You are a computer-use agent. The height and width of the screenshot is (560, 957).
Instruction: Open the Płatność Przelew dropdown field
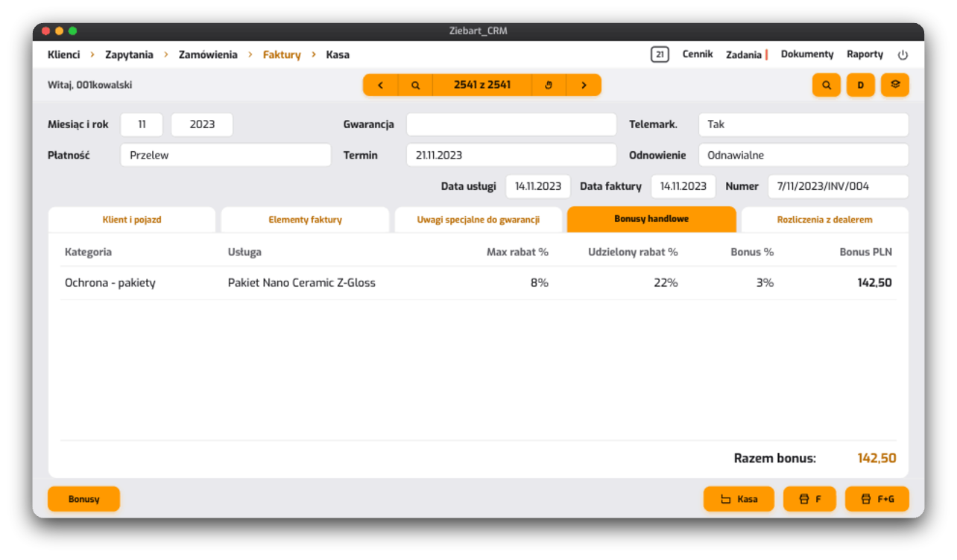226,155
